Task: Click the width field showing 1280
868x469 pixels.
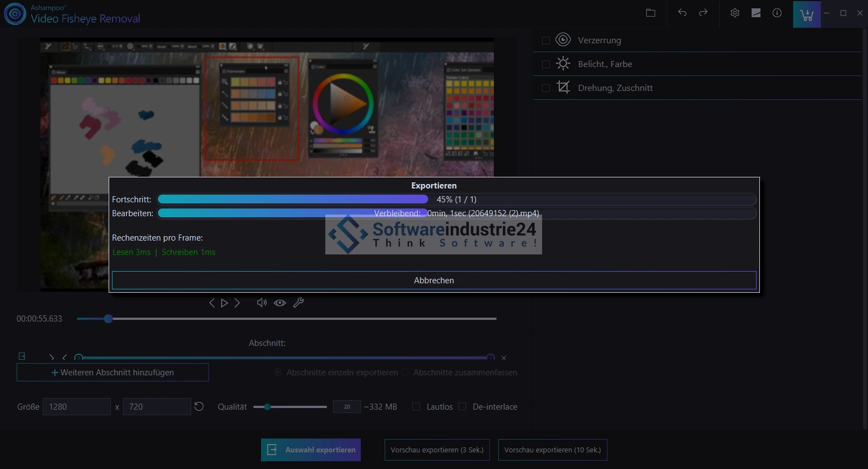Action: pos(76,407)
